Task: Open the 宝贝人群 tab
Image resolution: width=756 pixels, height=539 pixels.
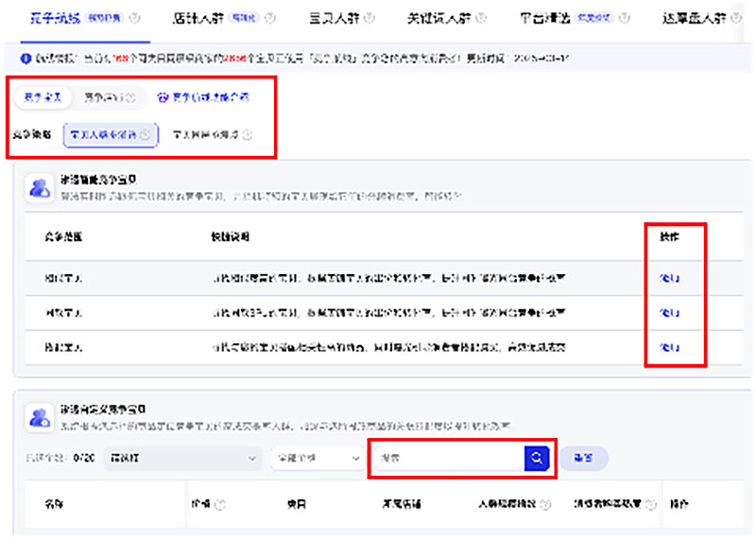Action: (x=335, y=18)
